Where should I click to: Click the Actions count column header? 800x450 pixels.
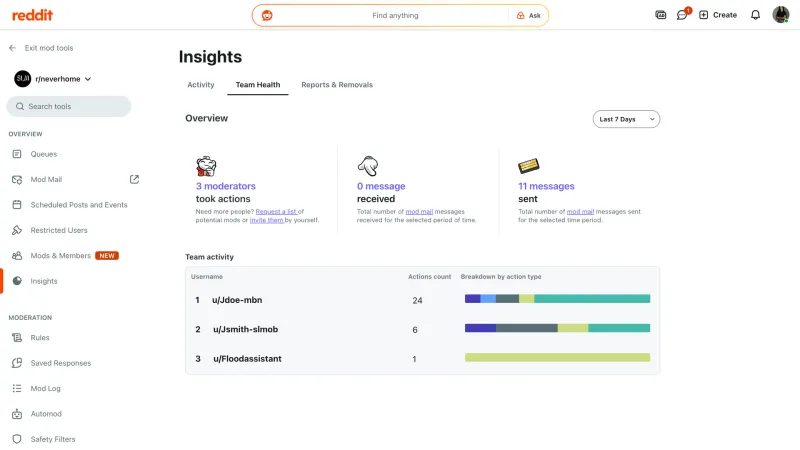tap(430, 277)
